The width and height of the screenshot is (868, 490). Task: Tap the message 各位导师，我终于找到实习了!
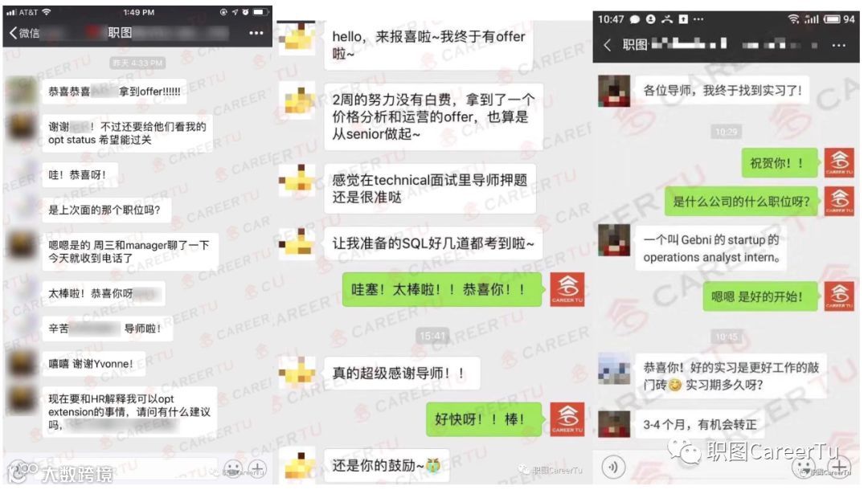click(722, 90)
